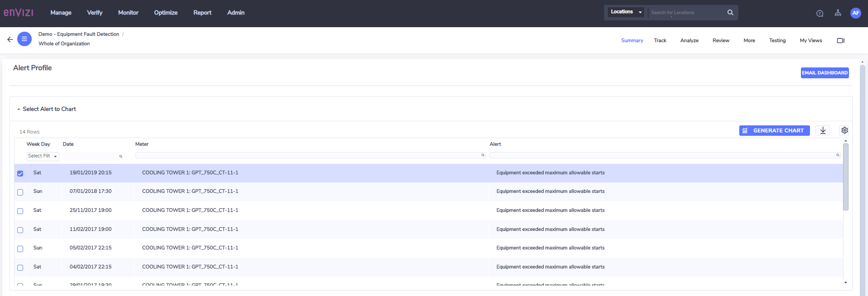868x296 pixels.
Task: Click the Alert Profile heading
Action: tap(32, 68)
